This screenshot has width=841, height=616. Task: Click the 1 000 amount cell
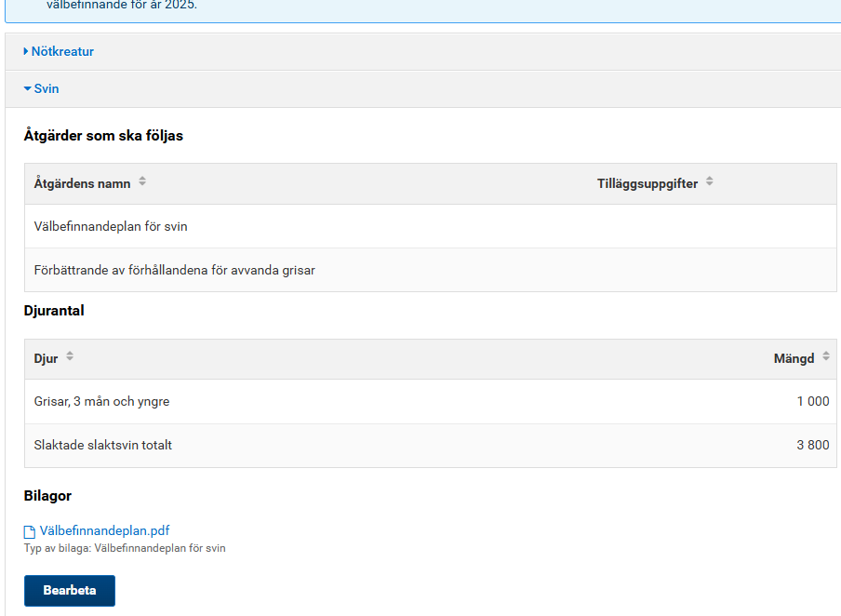click(x=812, y=401)
